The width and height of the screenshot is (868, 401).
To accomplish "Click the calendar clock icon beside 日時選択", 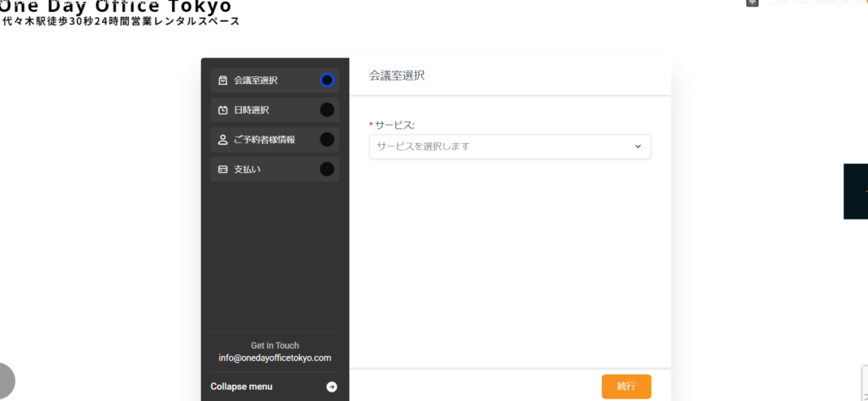I will coord(223,110).
